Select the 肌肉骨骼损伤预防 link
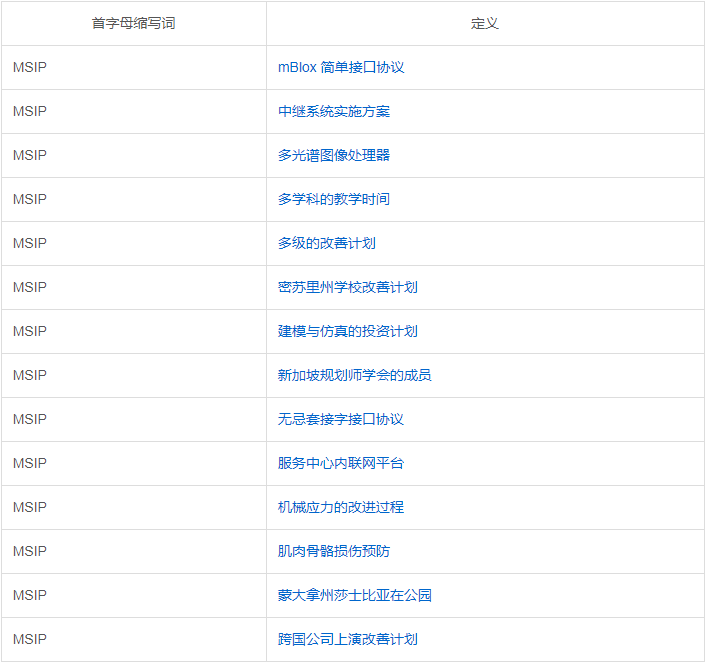Viewport: 706px width, 662px height. pos(334,551)
